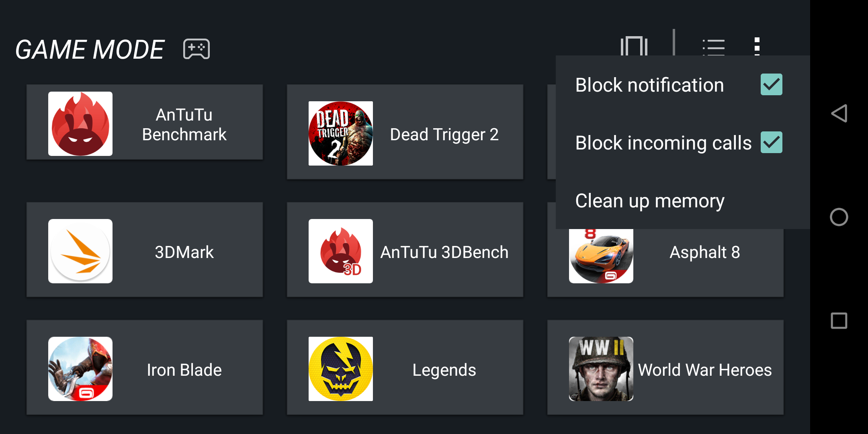The image size is (868, 434).
Task: Launch AnTuTu 3DBench icon
Action: (340, 251)
